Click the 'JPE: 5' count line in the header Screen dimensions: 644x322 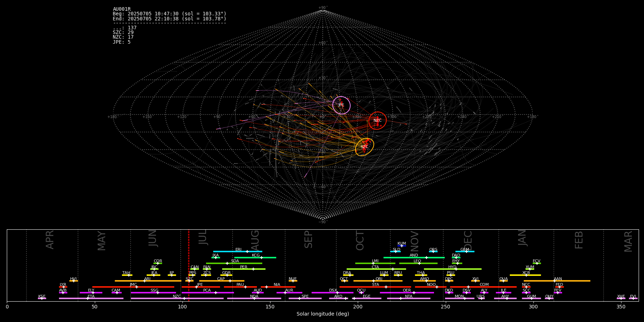tap(122, 42)
